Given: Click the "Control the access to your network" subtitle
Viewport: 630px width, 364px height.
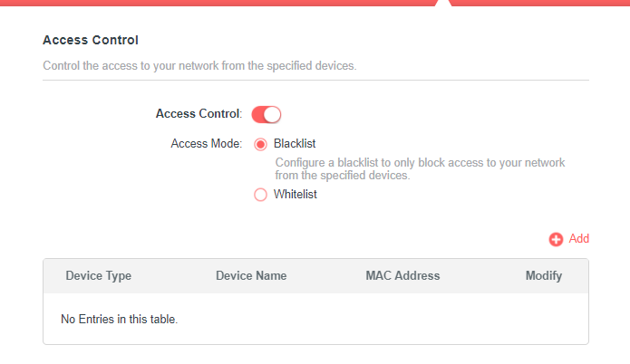Looking at the screenshot, I should tap(200, 66).
